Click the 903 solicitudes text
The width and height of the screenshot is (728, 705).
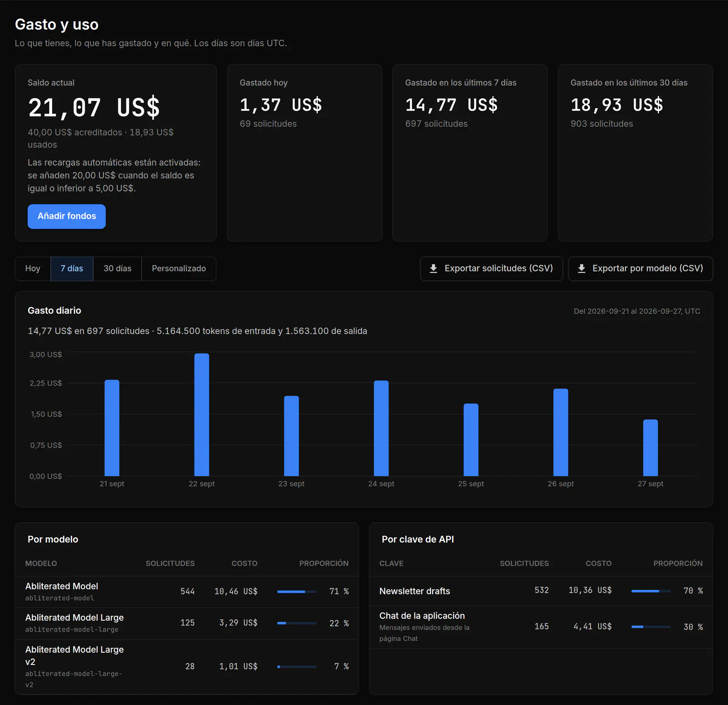point(602,124)
